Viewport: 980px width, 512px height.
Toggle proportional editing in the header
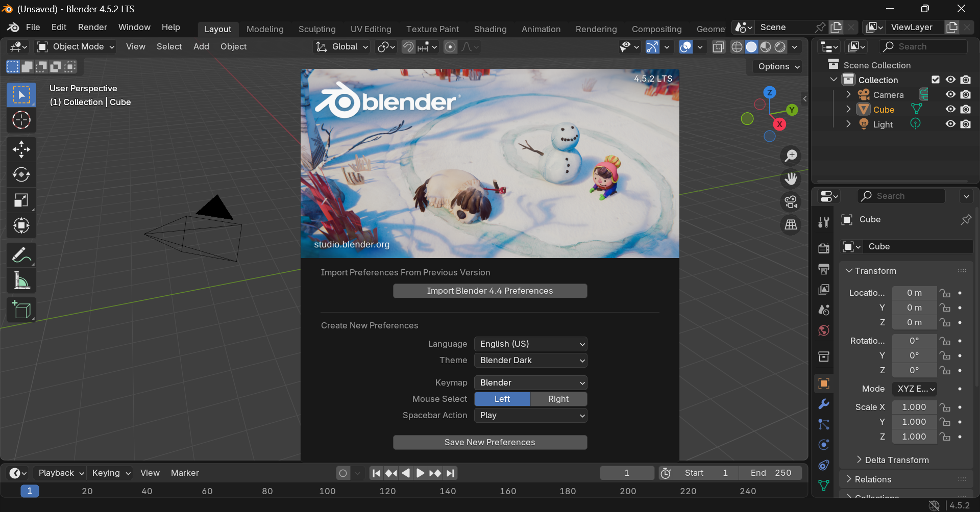[x=450, y=47]
